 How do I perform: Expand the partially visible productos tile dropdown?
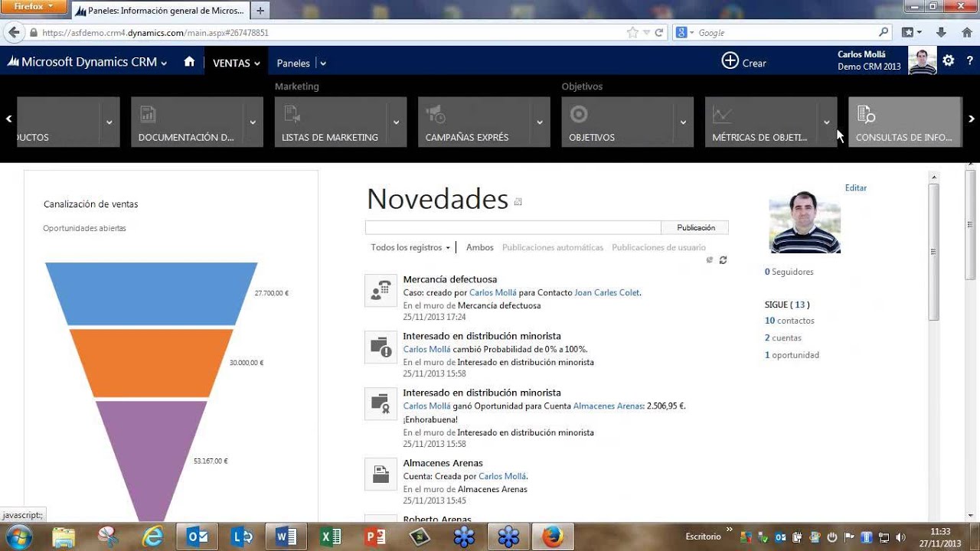pos(109,122)
